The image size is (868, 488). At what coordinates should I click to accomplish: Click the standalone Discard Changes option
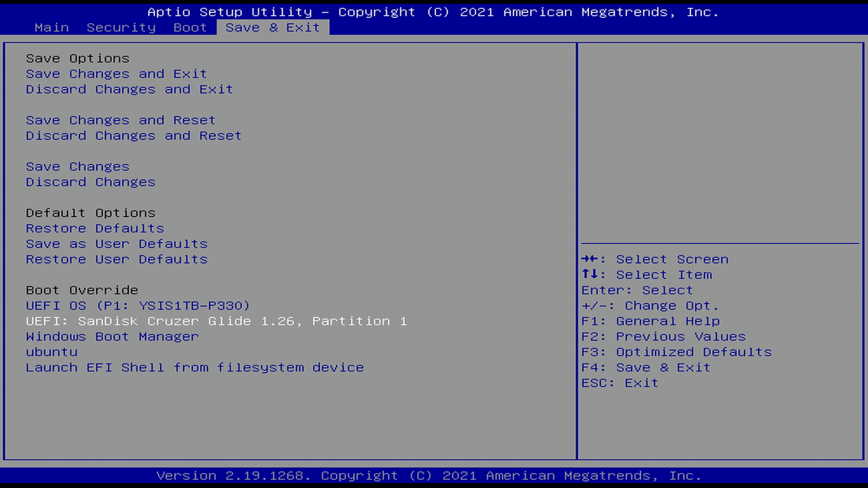coord(91,182)
